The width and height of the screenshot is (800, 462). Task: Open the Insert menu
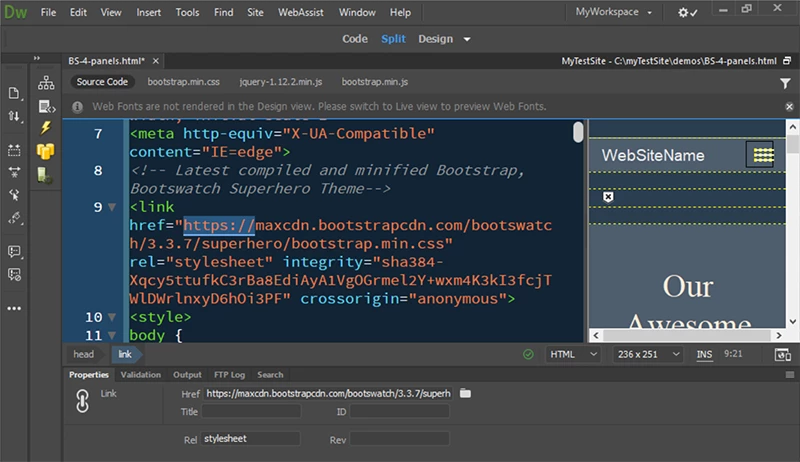(148, 12)
